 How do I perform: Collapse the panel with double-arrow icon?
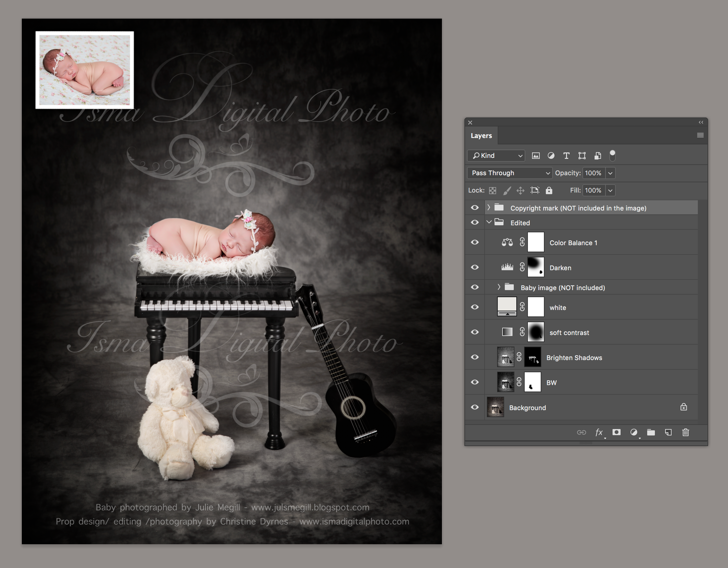pos(701,122)
